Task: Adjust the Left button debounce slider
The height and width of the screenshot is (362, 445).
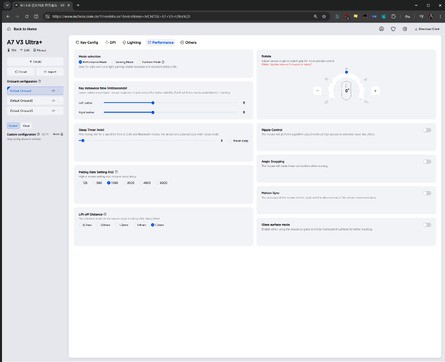Action: [x=153, y=103]
